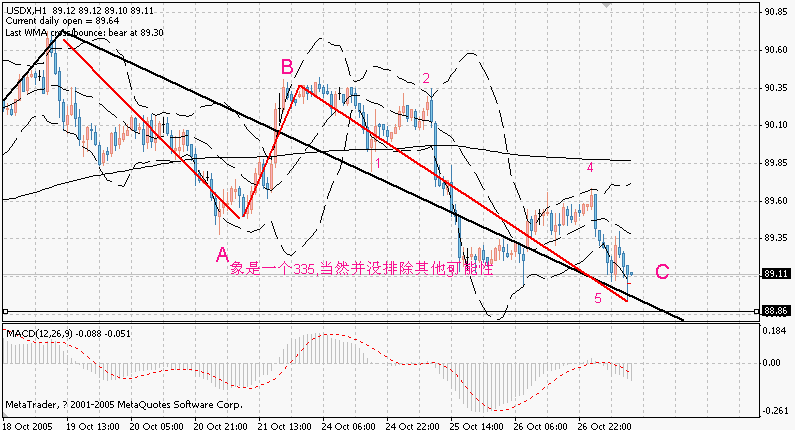Click the '26 Oct 06:00' time label
This screenshot has width=795, height=430.
pos(541,425)
